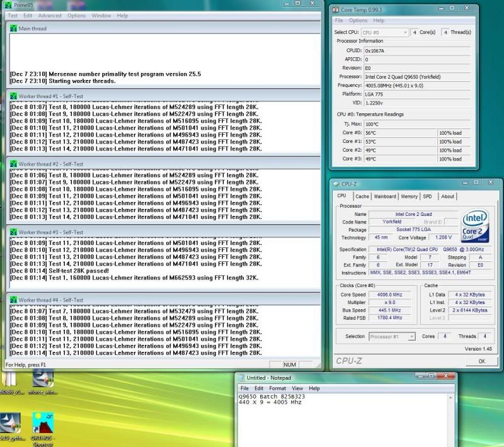This screenshot has height=447, width=504.
Task: Switch to the Memory tab in CPU-Z
Action: point(409,196)
